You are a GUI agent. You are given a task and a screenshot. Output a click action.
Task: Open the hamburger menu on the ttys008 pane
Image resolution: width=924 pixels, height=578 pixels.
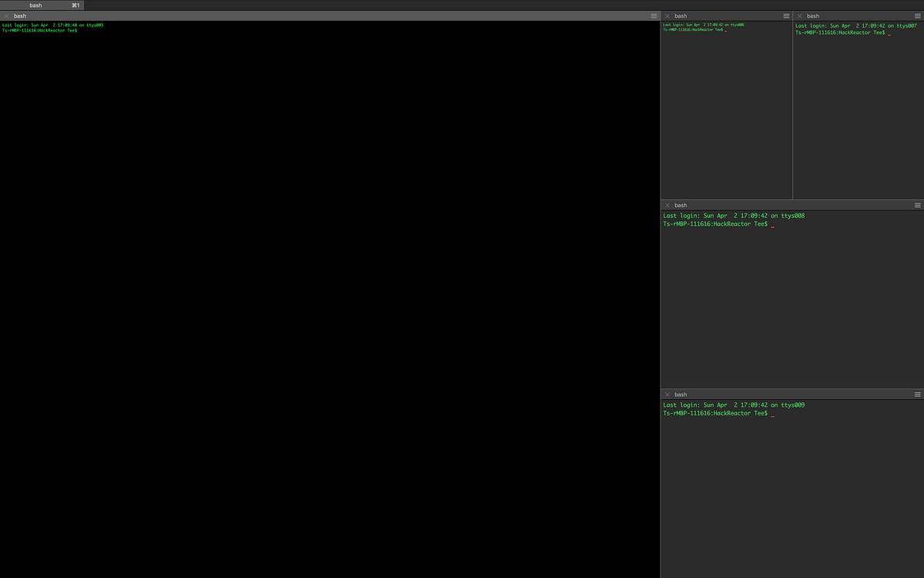pos(916,204)
